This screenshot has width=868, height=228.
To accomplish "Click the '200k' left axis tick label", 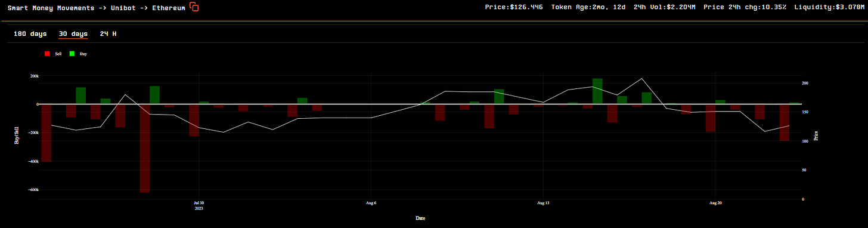I will pos(34,76).
